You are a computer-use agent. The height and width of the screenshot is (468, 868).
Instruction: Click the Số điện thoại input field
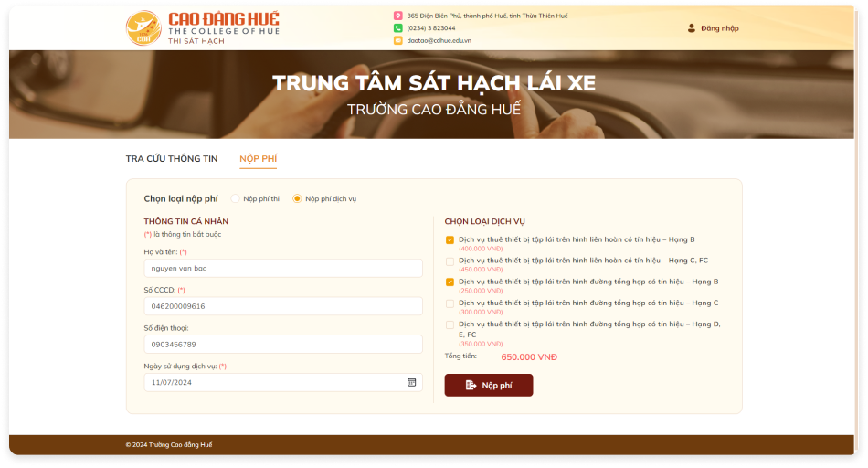pos(283,344)
